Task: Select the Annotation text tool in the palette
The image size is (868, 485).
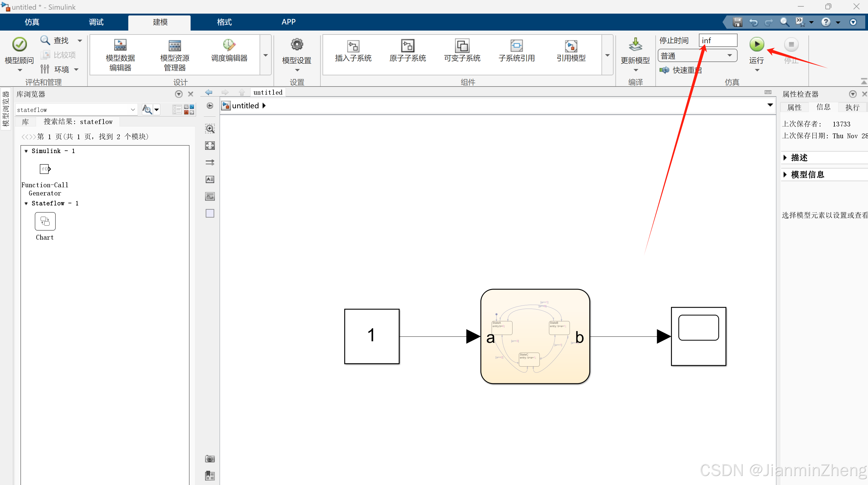Action: click(210, 179)
